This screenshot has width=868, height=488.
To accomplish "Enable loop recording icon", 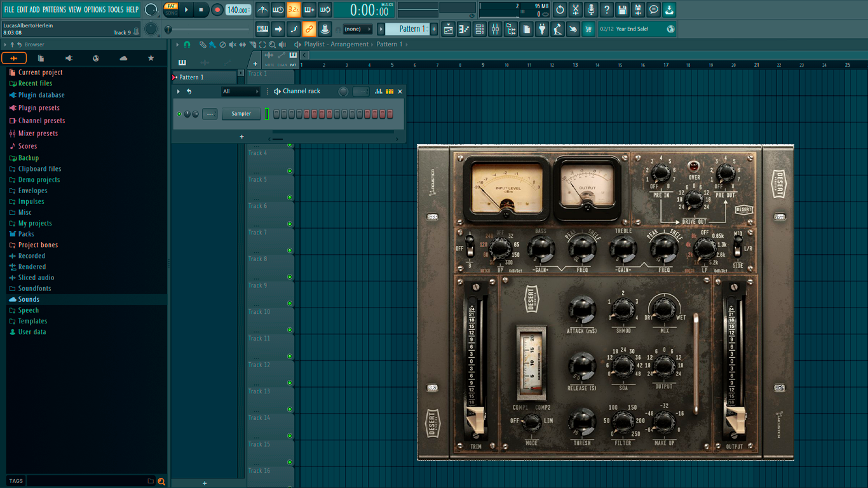I will tap(325, 10).
